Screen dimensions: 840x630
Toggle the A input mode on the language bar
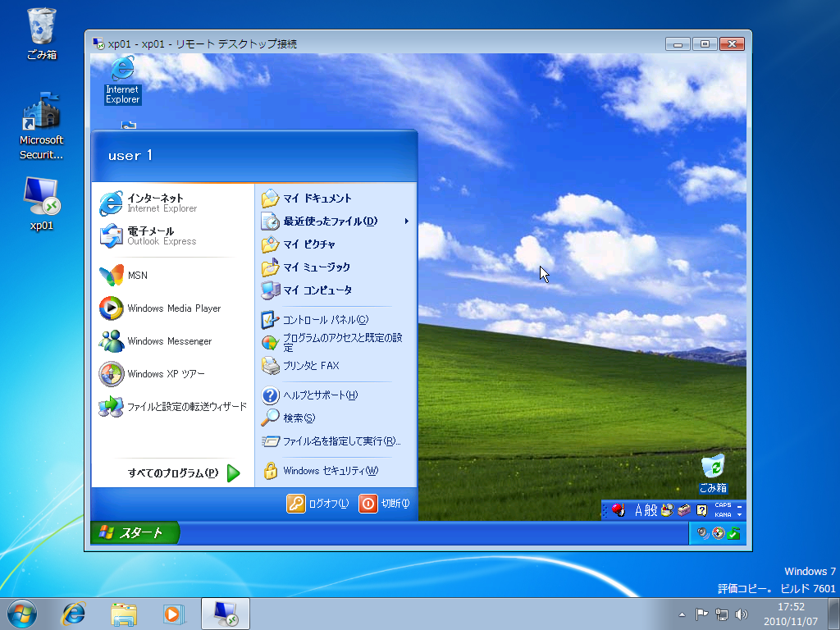[x=638, y=510]
